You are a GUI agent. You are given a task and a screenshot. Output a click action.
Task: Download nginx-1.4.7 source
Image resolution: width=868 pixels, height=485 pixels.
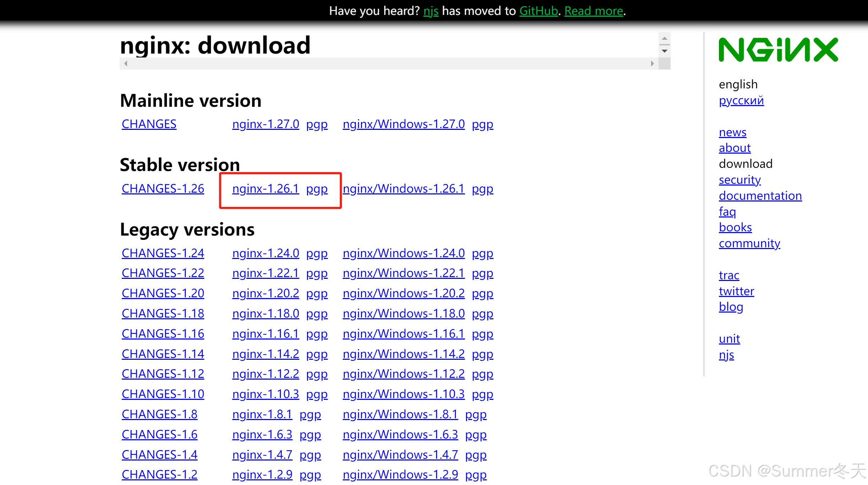(x=262, y=455)
